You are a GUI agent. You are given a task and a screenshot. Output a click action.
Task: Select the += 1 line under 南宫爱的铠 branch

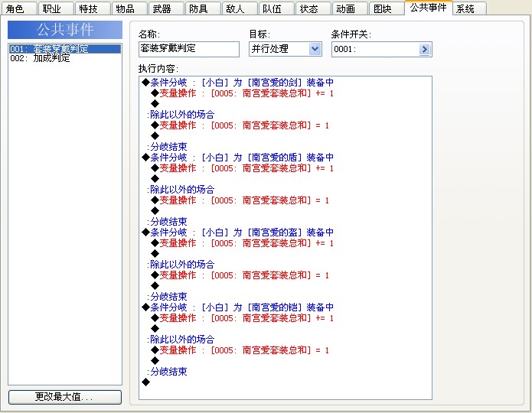(x=242, y=318)
